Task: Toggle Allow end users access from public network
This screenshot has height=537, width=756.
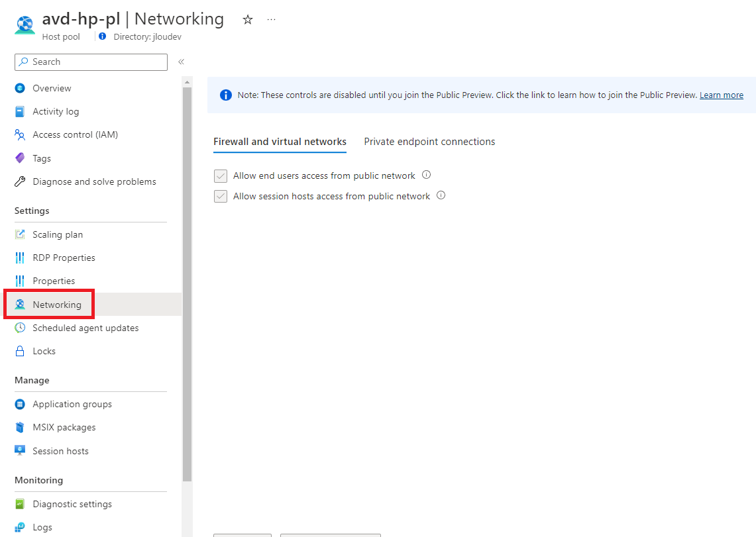Action: coord(221,175)
